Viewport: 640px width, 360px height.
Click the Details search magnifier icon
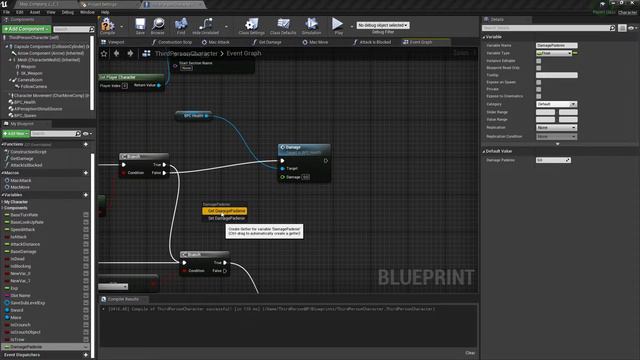pos(612,28)
